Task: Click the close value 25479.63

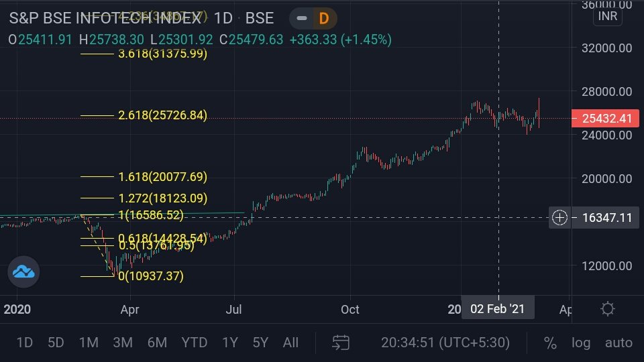Action: 256,40
